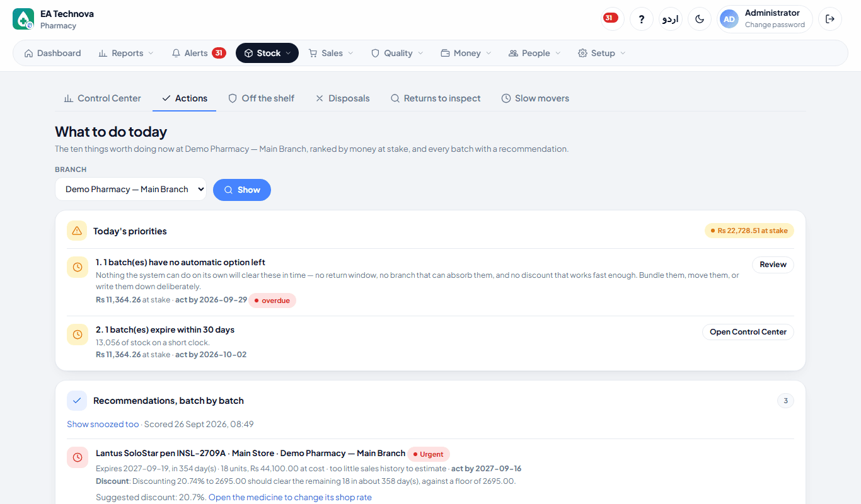The width and height of the screenshot is (861, 504).
Task: Open the notifications badge showing 31
Action: pos(613,19)
